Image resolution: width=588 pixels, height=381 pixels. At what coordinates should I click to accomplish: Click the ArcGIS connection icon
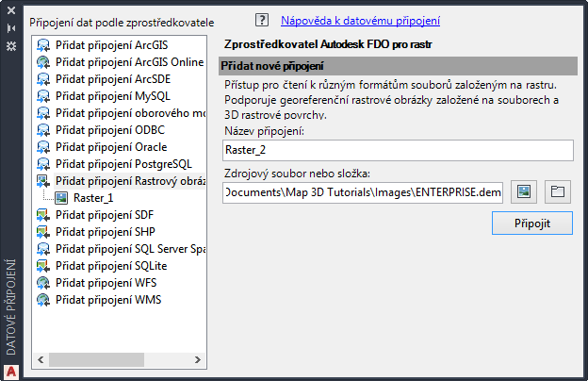coord(43,45)
